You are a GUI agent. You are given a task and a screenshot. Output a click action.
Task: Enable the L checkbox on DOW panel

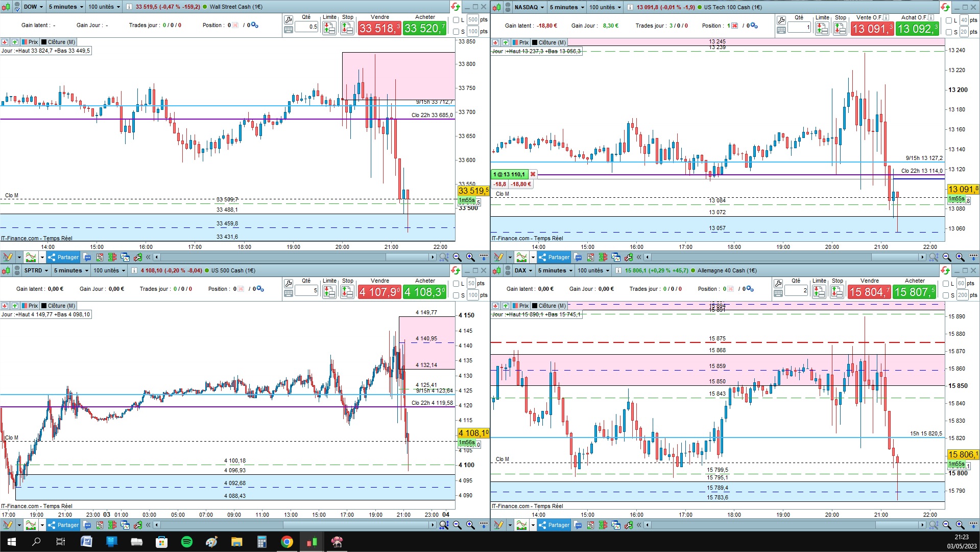[457, 20]
